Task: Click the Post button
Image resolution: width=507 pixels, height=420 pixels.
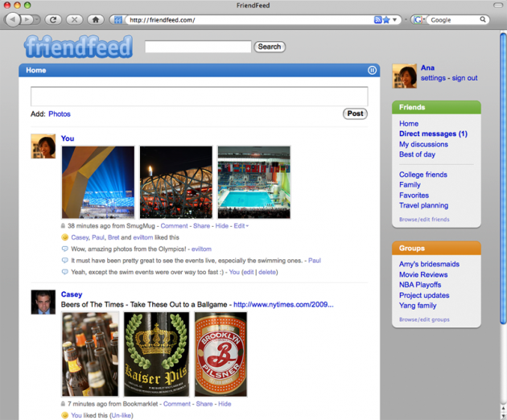Action: pyautogui.click(x=355, y=113)
